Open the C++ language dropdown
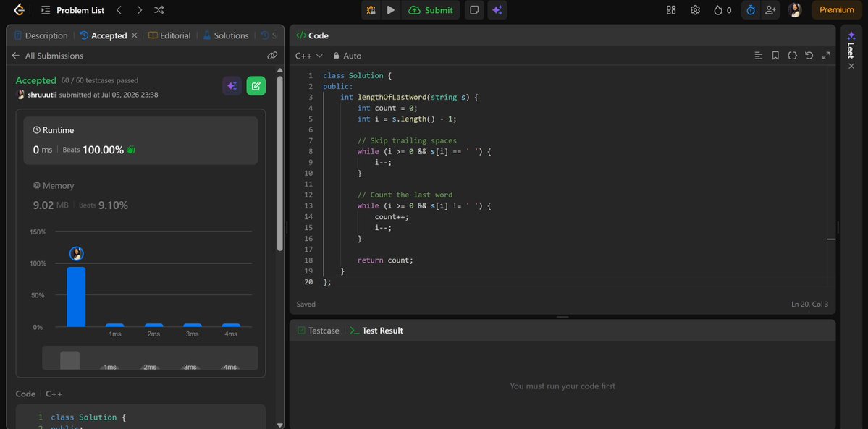Screen dimensions: 868x429 coord(309,56)
